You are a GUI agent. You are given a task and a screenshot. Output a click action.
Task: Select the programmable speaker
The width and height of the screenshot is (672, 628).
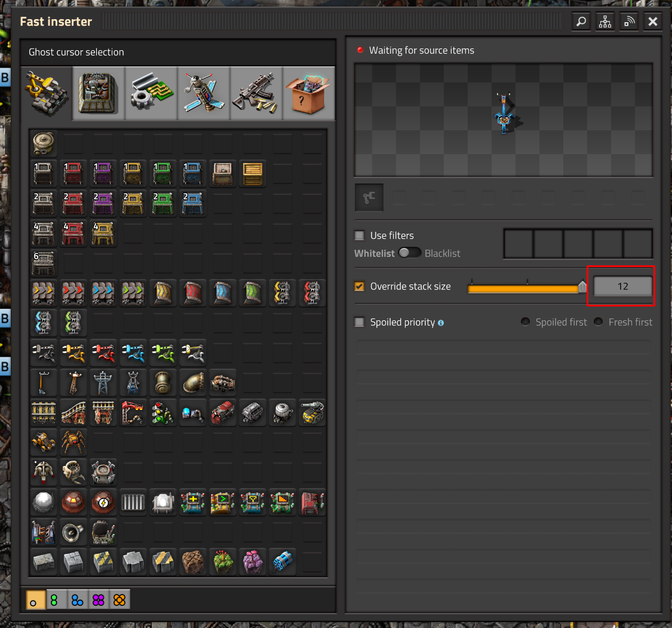(73, 532)
